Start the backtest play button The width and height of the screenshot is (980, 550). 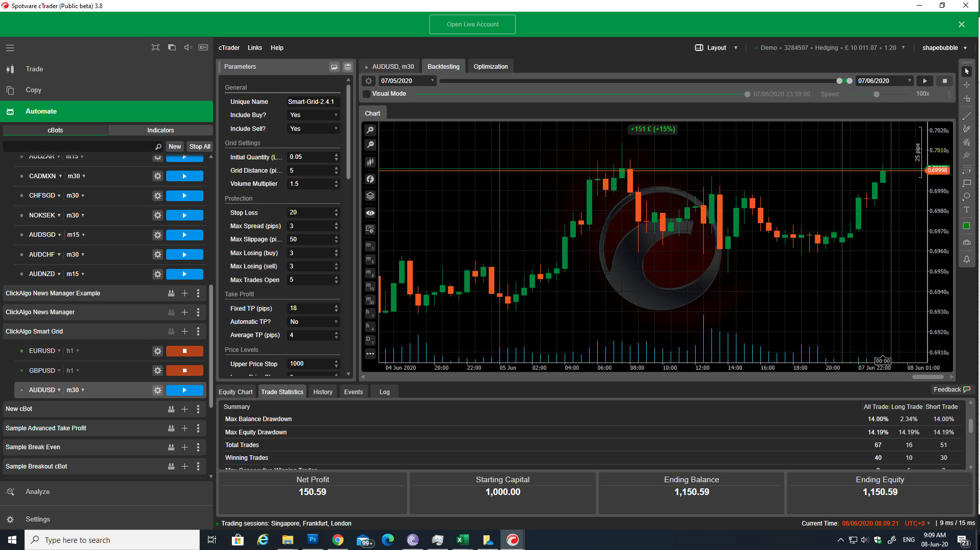pyautogui.click(x=925, y=81)
